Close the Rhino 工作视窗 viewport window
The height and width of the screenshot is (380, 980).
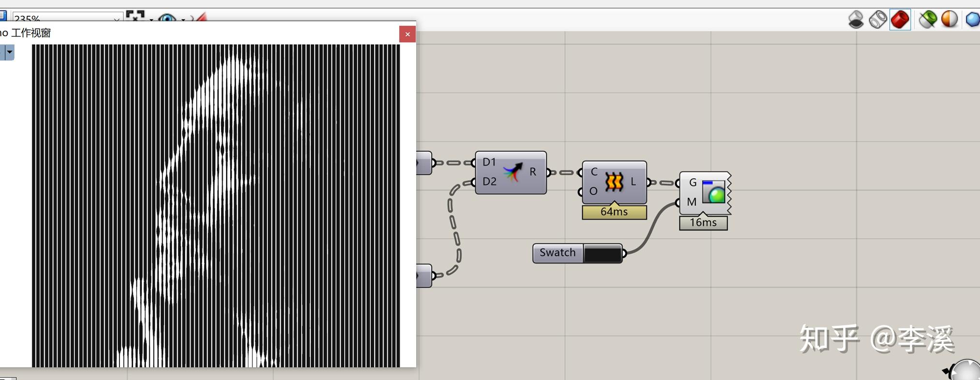[408, 34]
